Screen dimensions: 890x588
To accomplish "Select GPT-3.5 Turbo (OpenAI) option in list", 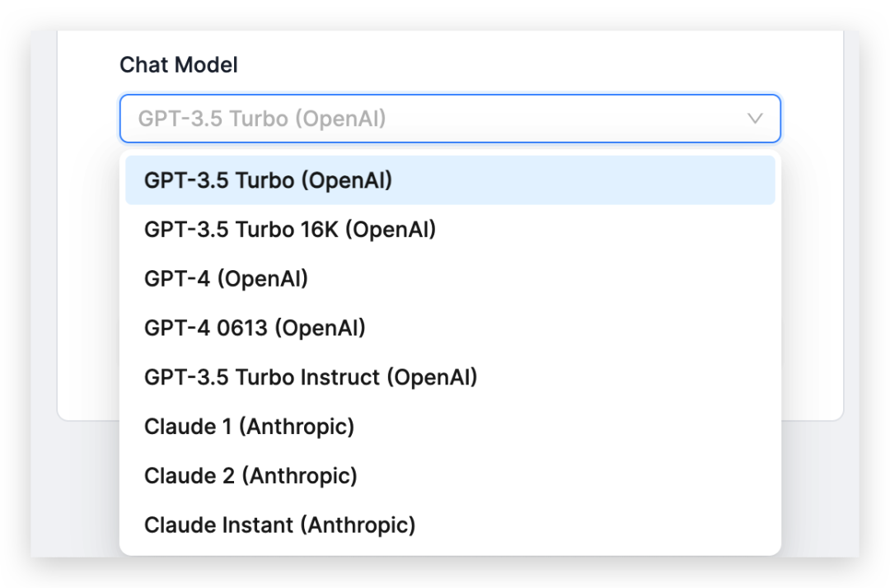I will pyautogui.click(x=450, y=180).
